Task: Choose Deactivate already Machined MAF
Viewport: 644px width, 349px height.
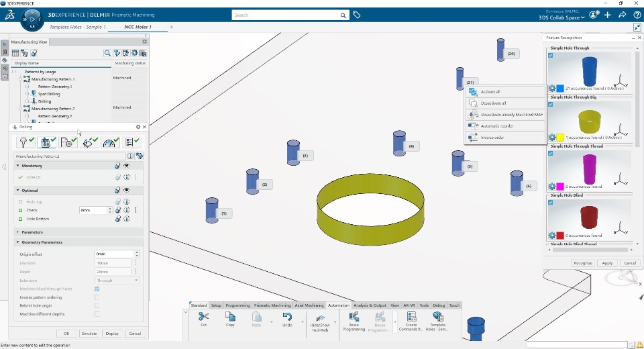Action: [x=506, y=115]
